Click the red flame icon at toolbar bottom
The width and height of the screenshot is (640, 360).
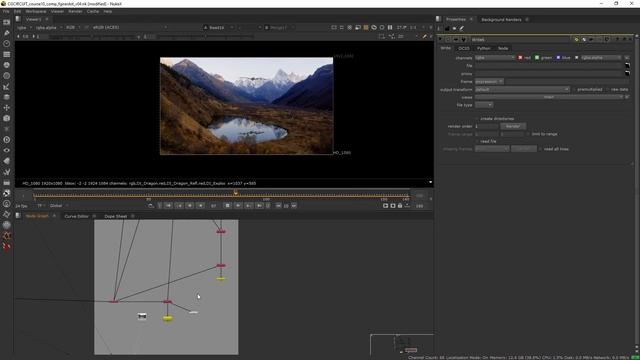click(x=7, y=247)
